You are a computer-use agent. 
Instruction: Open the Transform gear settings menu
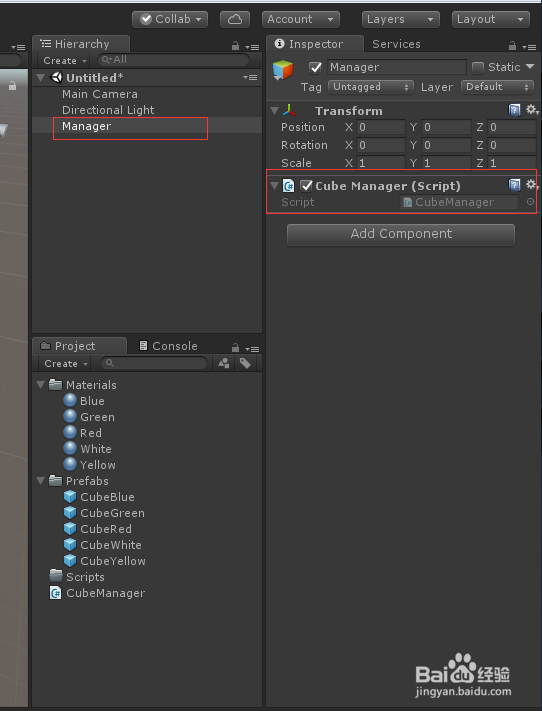point(532,109)
